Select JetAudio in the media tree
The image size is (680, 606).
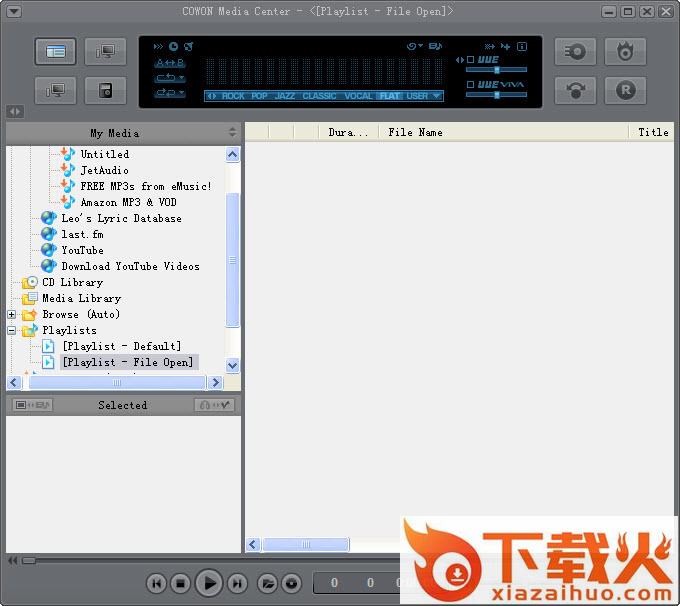pyautogui.click(x=105, y=170)
